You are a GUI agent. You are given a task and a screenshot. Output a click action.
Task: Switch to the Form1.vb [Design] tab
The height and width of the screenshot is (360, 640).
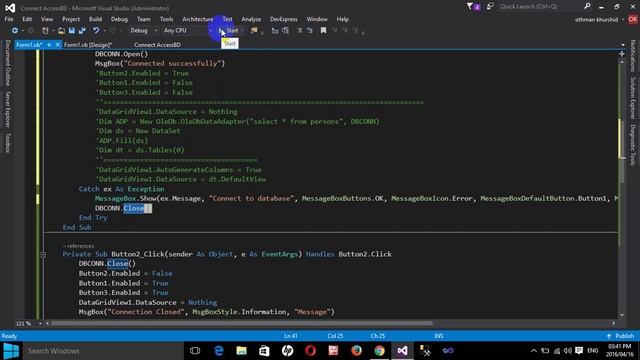tap(88, 45)
